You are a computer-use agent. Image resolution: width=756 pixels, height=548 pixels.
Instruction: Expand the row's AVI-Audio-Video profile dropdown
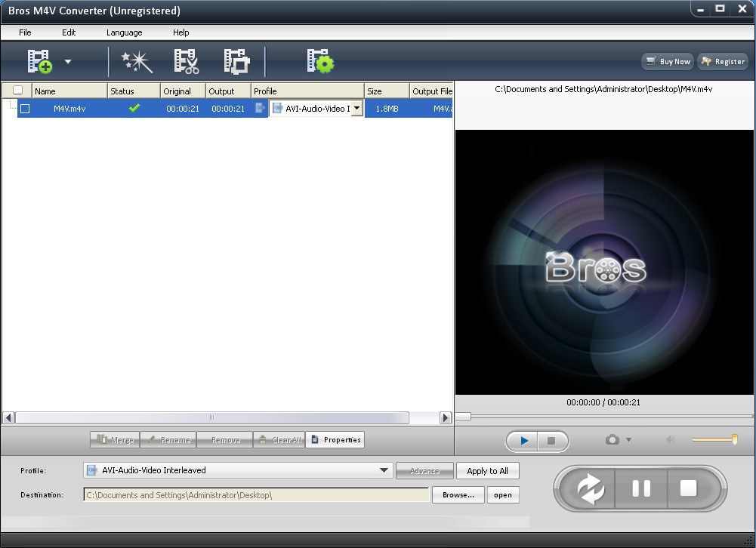tap(356, 109)
